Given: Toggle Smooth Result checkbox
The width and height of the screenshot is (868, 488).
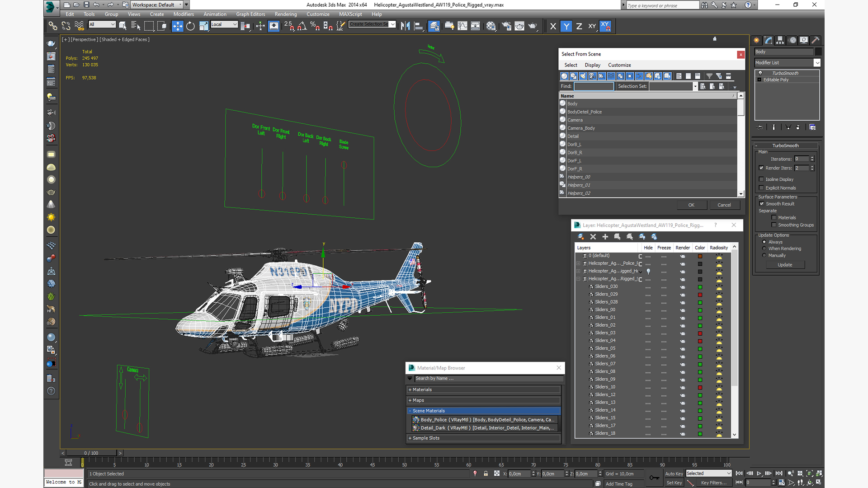Looking at the screenshot, I should [762, 204].
